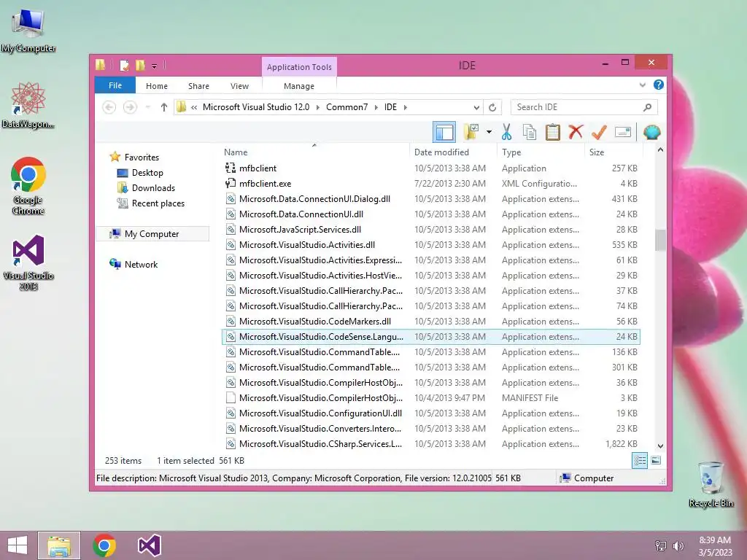
Task: Open the Windows Start button
Action: 18,545
